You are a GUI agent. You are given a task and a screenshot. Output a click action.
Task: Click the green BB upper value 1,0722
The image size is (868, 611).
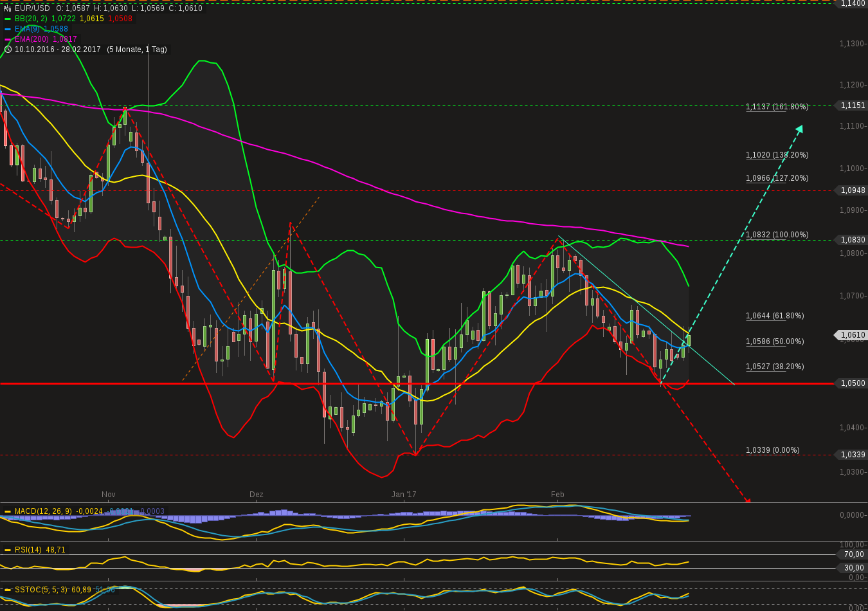(x=64, y=19)
